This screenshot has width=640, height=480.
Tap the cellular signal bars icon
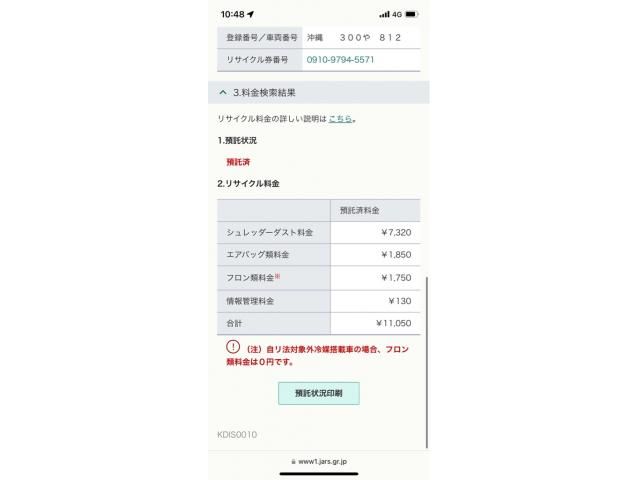click(384, 14)
